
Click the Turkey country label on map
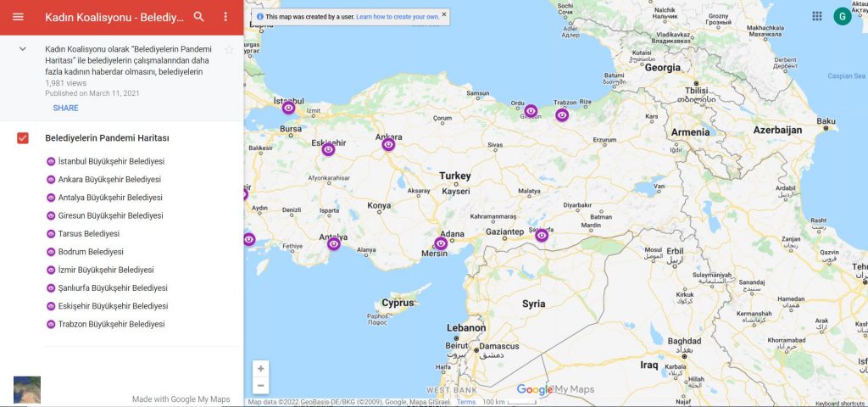pos(455,176)
